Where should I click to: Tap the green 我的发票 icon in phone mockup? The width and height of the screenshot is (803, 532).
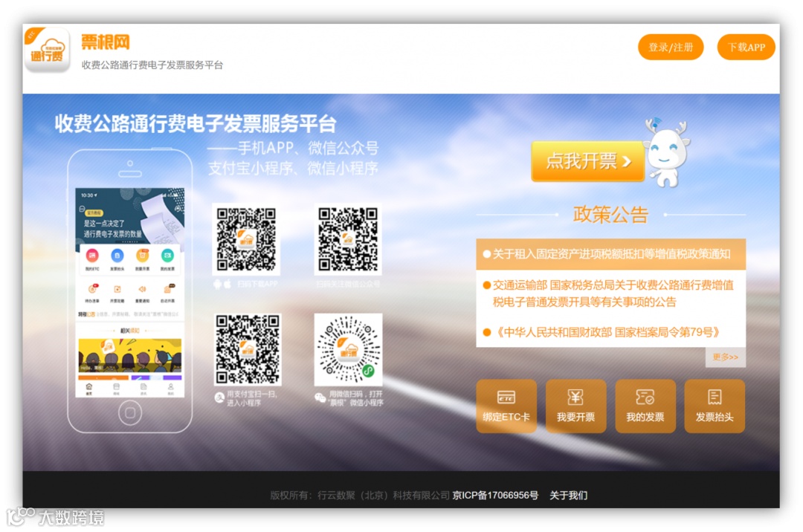[167, 256]
